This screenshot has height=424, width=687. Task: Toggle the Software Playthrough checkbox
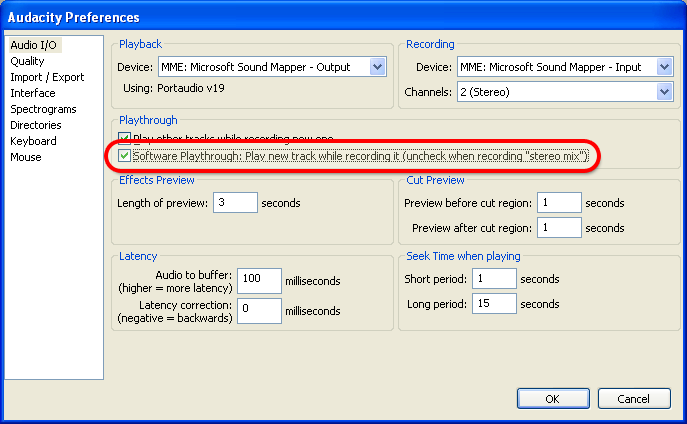click(x=125, y=157)
